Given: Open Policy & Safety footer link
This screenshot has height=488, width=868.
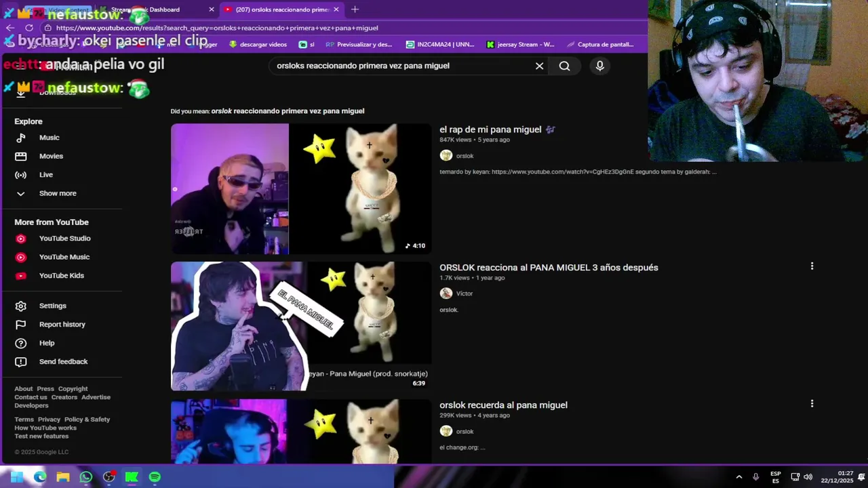Looking at the screenshot, I should 87,420.
